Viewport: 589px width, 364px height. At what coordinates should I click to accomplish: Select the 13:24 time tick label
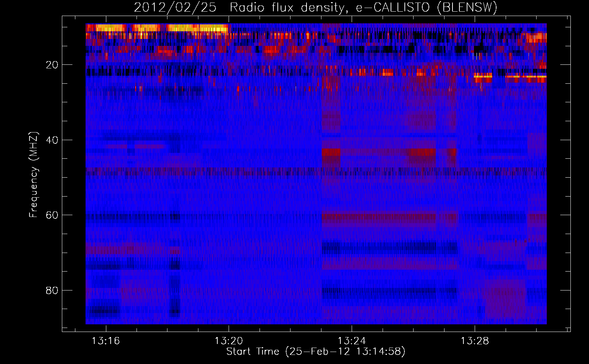(352, 341)
